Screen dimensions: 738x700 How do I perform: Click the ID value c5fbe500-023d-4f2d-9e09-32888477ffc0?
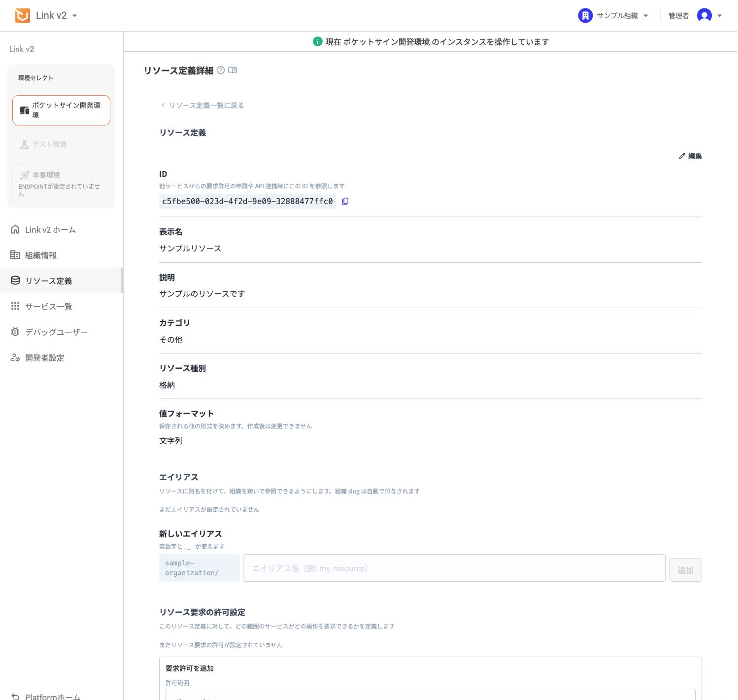coord(247,201)
